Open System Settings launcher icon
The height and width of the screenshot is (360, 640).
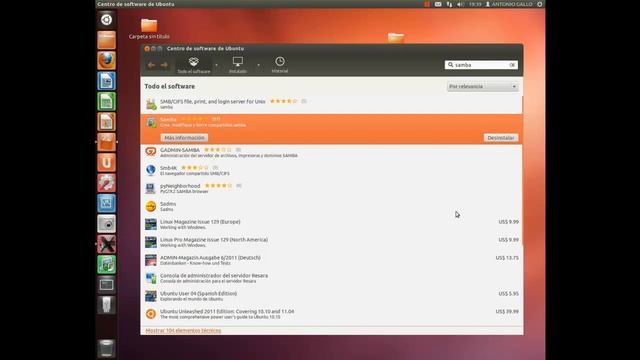tap(106, 183)
